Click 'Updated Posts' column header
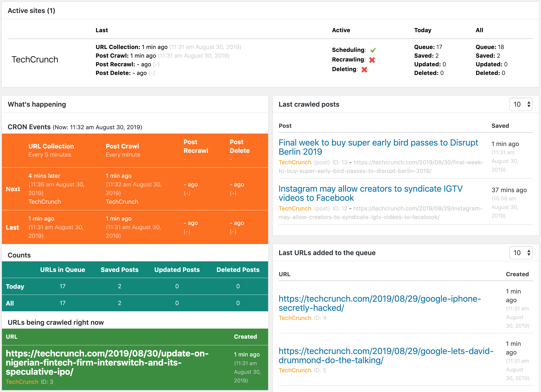541x392 pixels. click(x=177, y=270)
